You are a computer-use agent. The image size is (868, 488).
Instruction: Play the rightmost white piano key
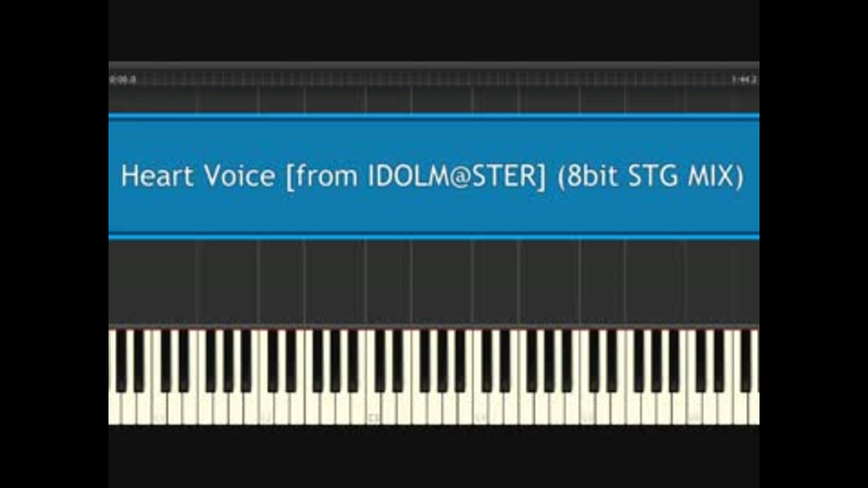(x=753, y=408)
